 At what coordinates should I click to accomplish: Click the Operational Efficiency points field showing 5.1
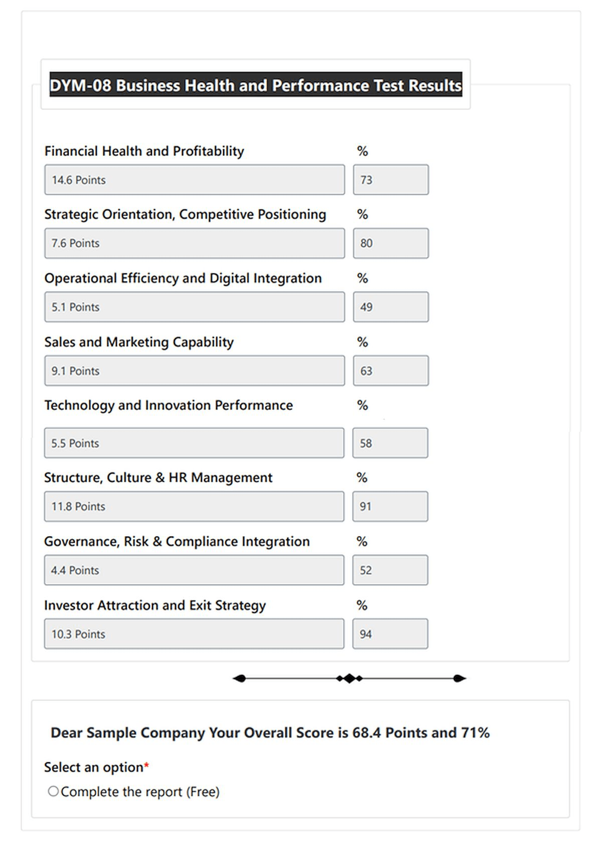coord(195,307)
